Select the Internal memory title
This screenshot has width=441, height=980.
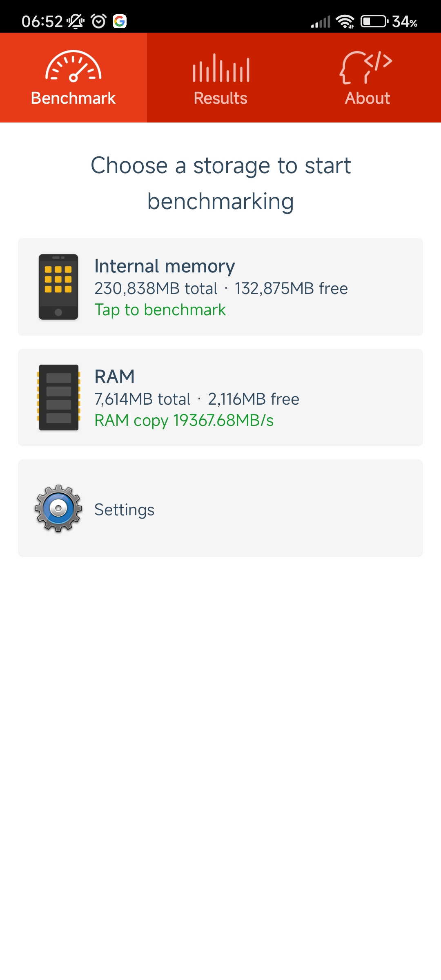(165, 266)
